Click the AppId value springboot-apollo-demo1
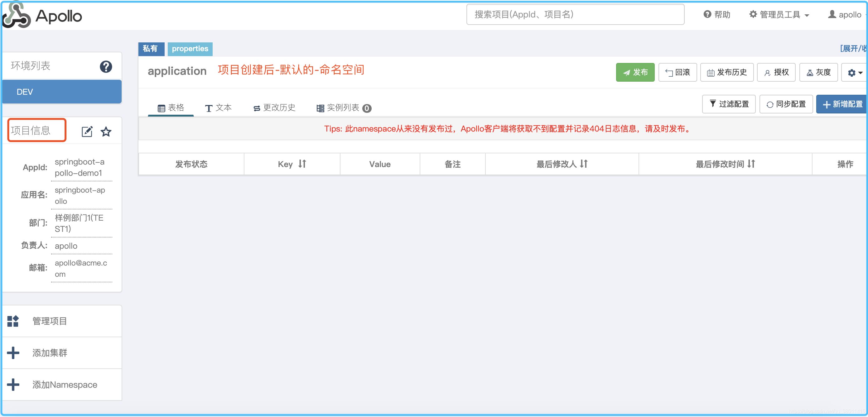Viewport: 868px width, 417px height. (80, 167)
